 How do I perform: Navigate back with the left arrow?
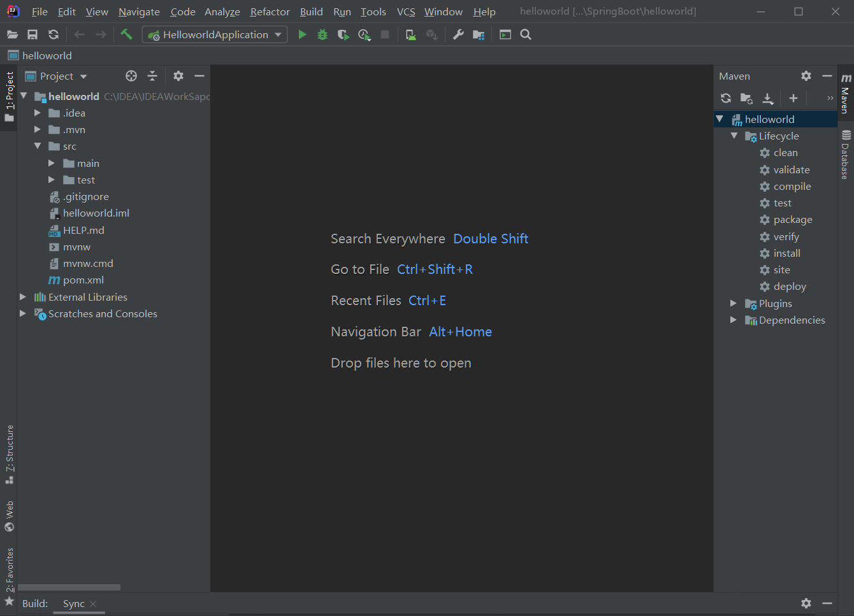pos(80,34)
